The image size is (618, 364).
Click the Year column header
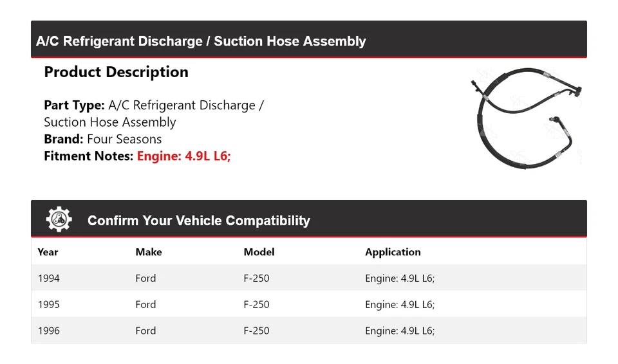[48, 252]
